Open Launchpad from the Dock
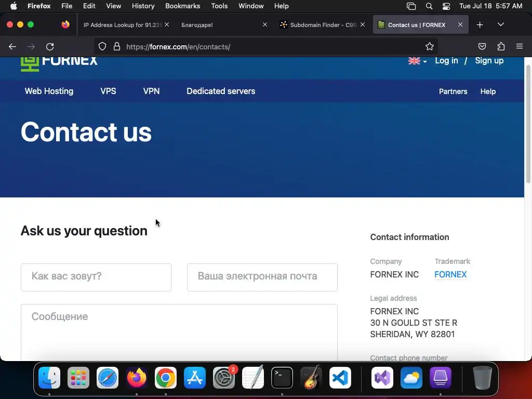The height and width of the screenshot is (399, 532). coord(78,378)
